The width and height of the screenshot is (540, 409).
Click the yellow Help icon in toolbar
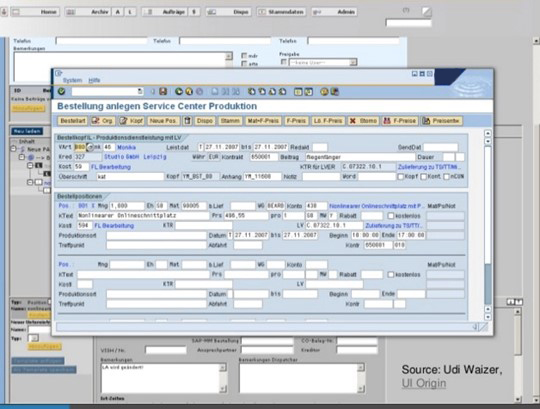[x=324, y=92]
